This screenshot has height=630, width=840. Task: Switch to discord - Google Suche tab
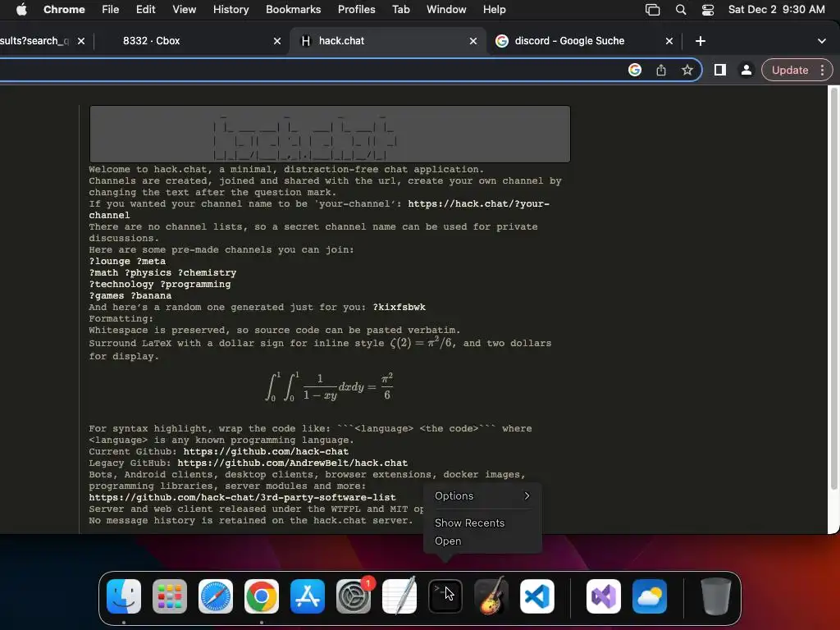click(x=584, y=41)
